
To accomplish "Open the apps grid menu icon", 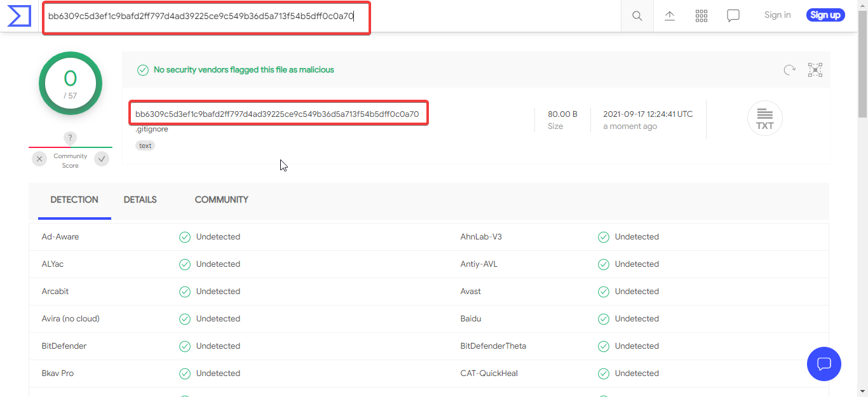I will pos(702,16).
